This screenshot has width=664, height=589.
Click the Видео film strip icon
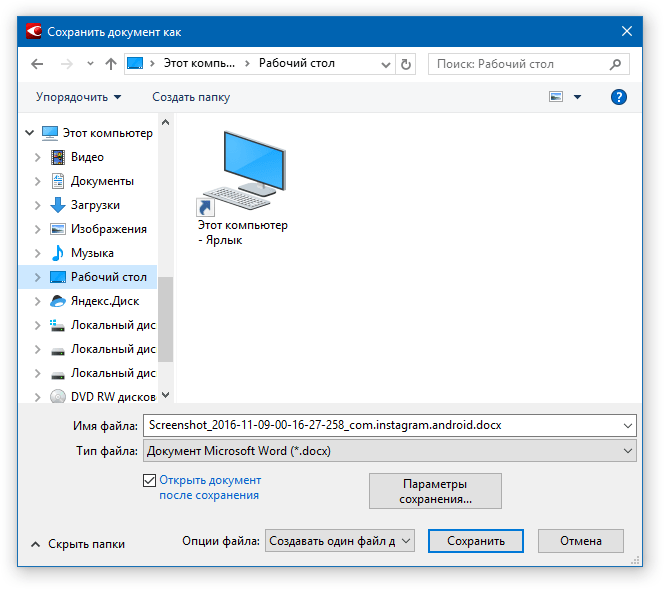click(58, 157)
